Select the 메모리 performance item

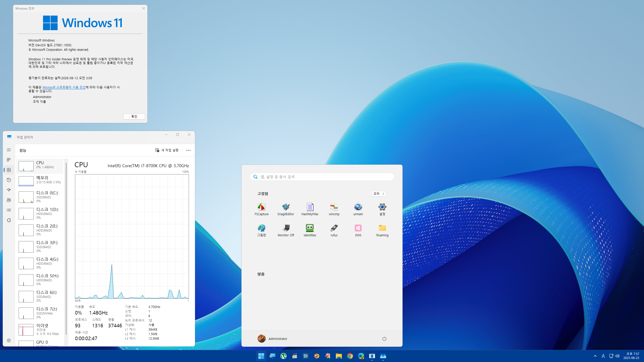(x=40, y=180)
